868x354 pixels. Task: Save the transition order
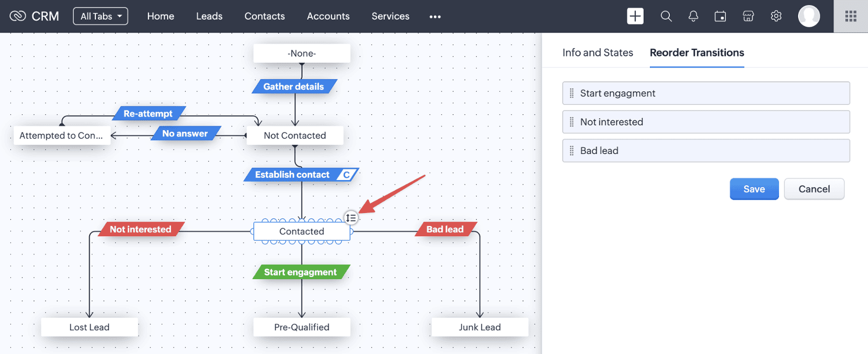754,189
